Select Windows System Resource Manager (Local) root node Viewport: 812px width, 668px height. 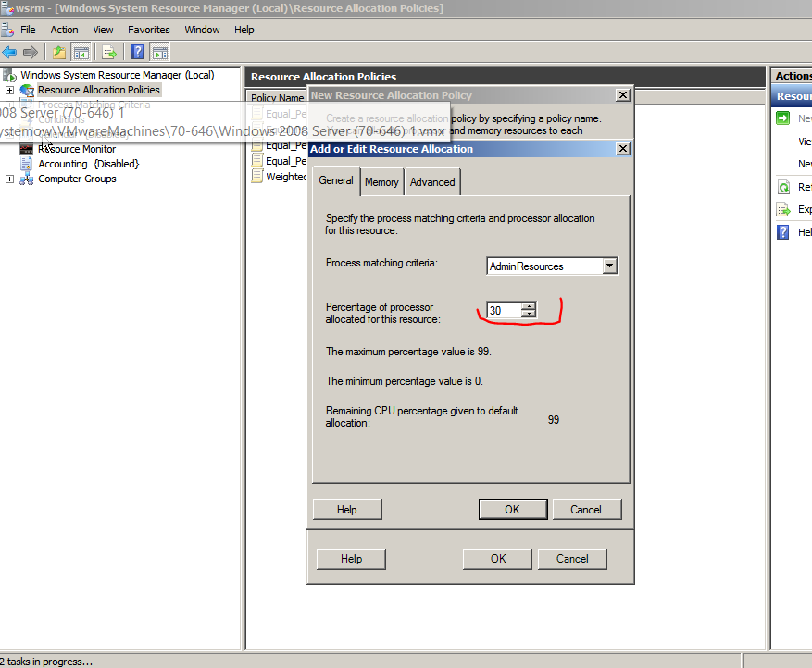tap(118, 75)
